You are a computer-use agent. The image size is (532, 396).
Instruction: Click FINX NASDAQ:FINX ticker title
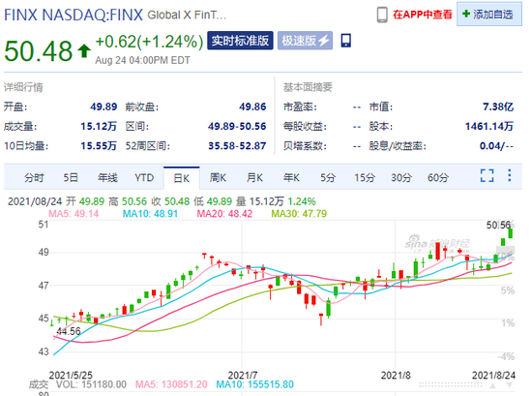(x=74, y=15)
